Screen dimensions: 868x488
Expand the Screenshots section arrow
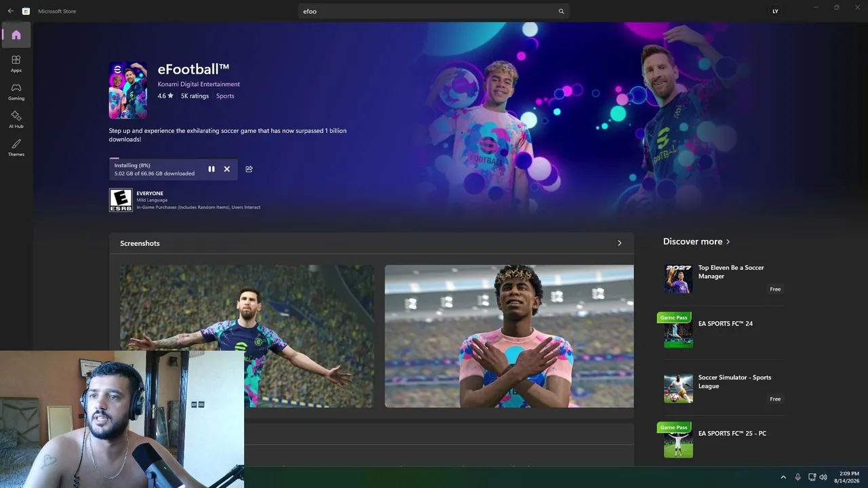[619, 243]
